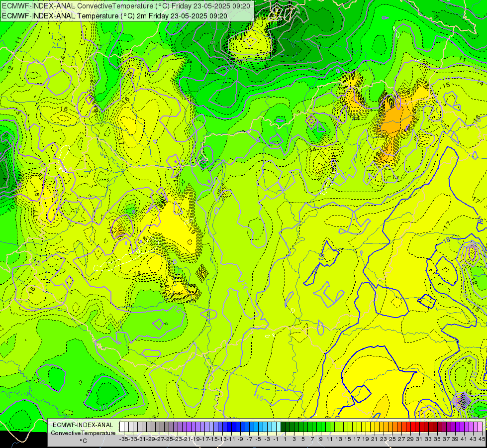Viewport: 487px width, 448px height.
Task: Pick the red swatch above 31
Action: point(417,427)
